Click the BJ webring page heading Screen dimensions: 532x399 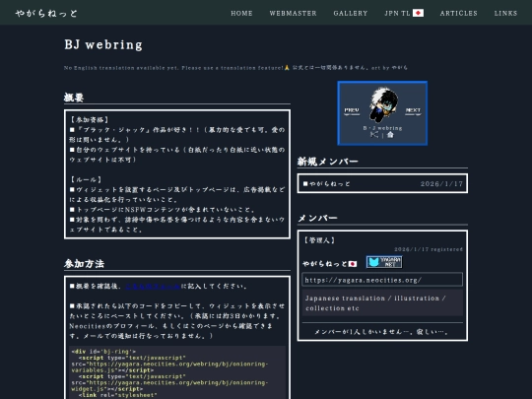(103, 44)
